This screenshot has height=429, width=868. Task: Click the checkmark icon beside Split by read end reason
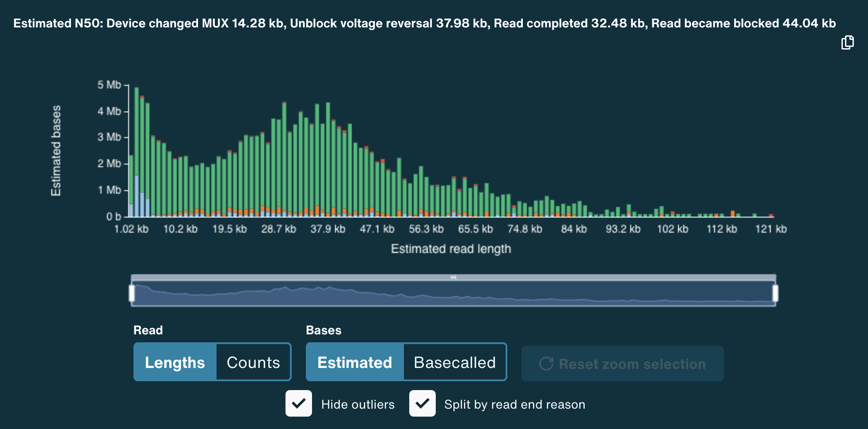(x=423, y=403)
